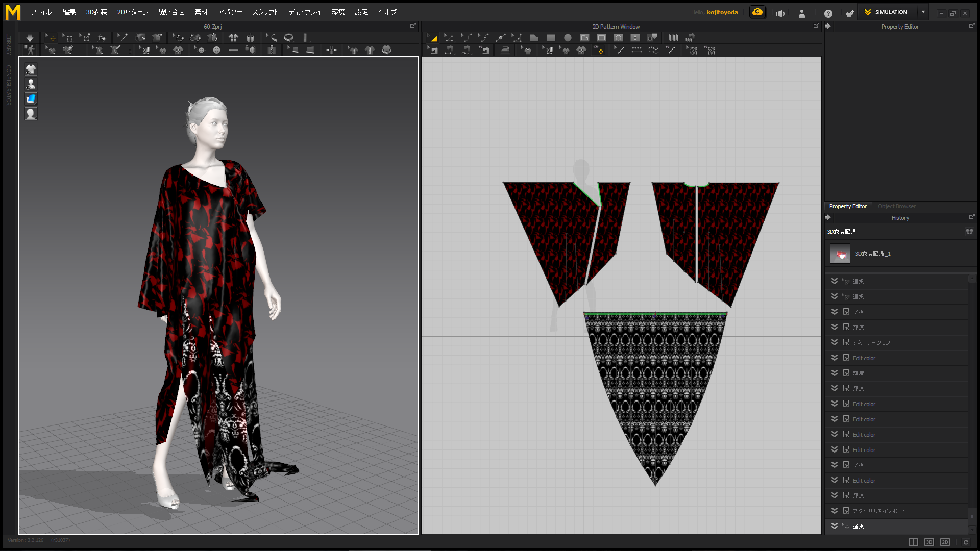
Task: Open the SIMULATION mode dropdown arrow
Action: 923,12
